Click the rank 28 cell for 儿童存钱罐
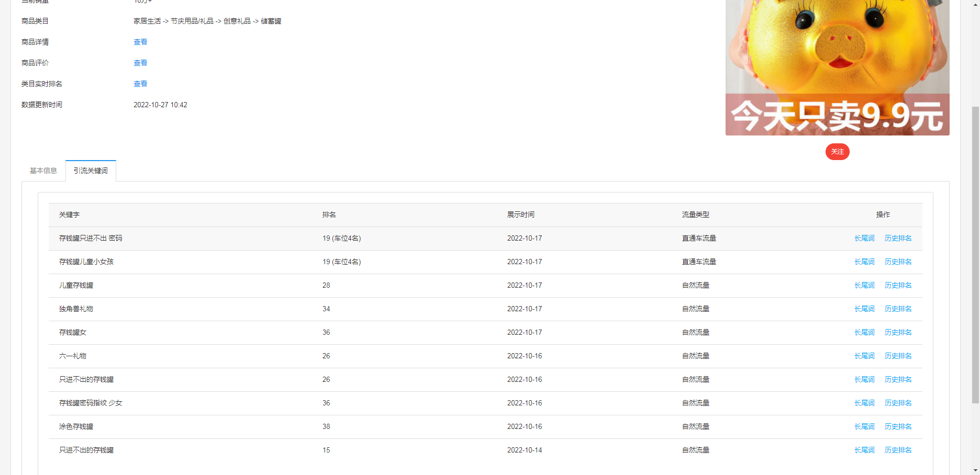The height and width of the screenshot is (475, 980). 326,285
